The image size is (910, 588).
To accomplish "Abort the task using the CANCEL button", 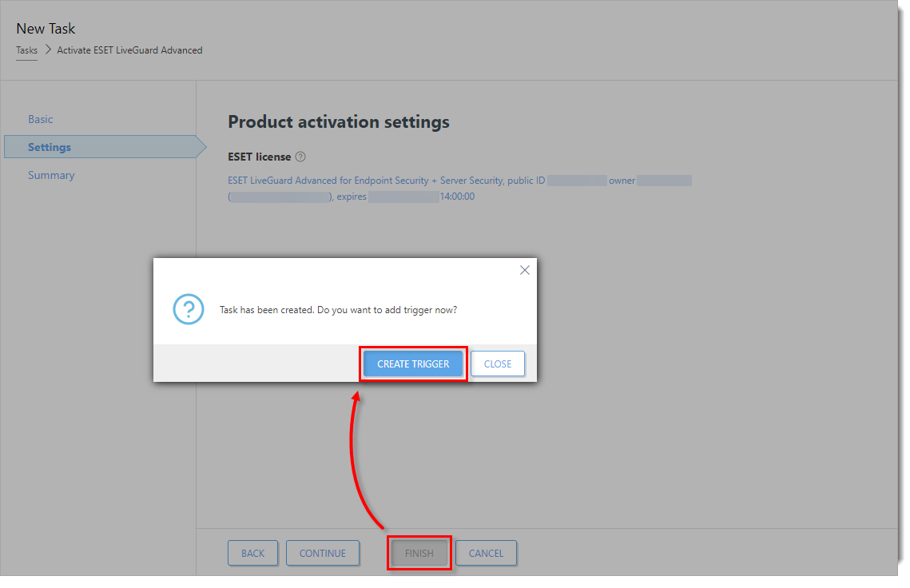I will (486, 553).
